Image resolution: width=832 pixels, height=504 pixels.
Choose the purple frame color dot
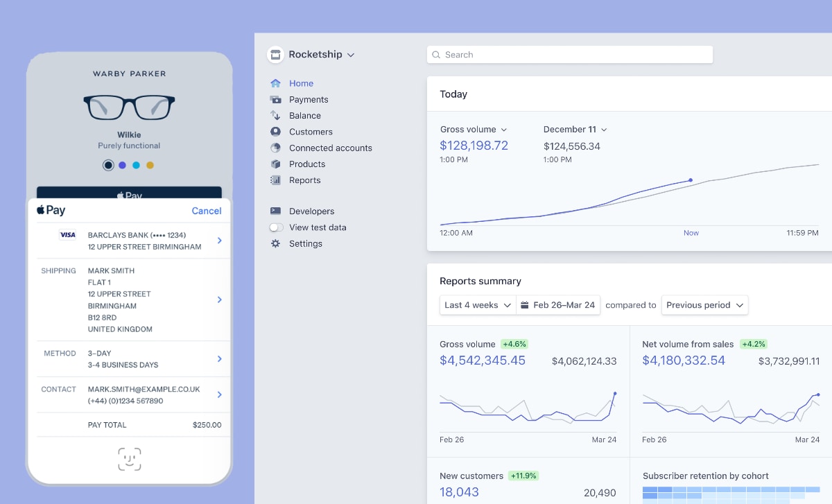point(122,165)
